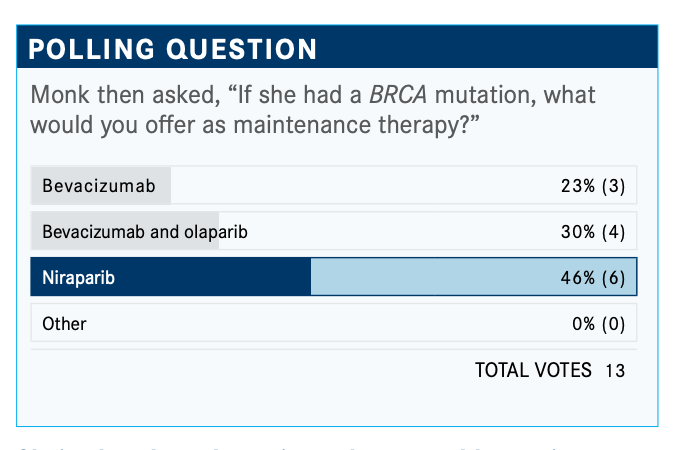Click the dark blue Niraparib progress bar
The image size is (678, 450).
pos(171,277)
